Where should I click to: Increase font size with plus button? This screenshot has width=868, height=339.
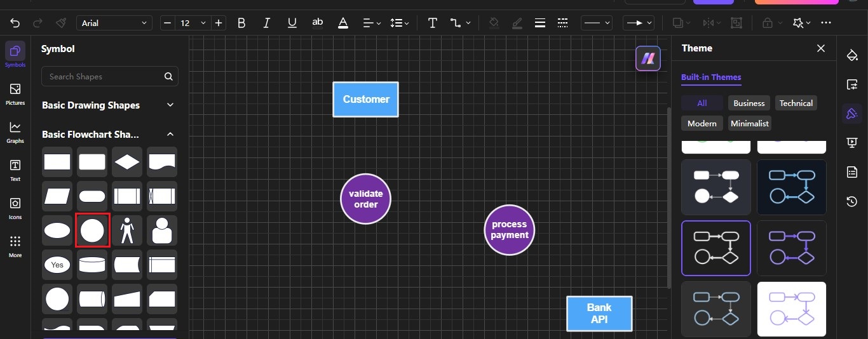point(219,23)
